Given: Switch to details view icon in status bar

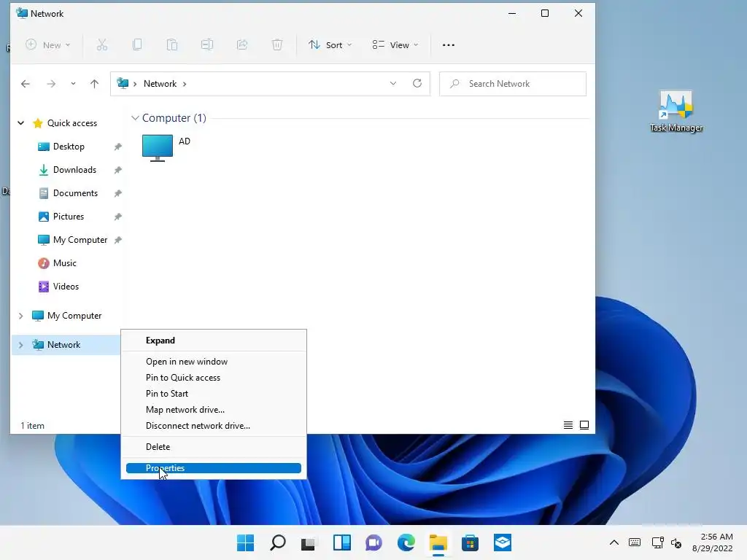Looking at the screenshot, I should (568, 425).
